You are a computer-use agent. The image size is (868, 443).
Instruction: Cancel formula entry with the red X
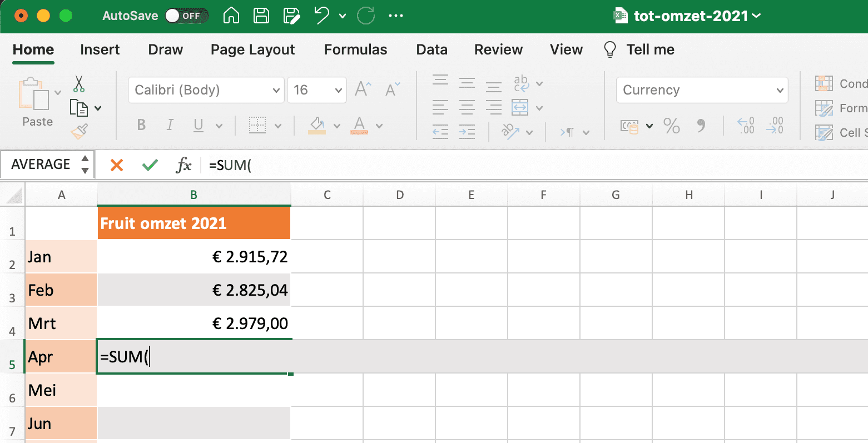116,165
